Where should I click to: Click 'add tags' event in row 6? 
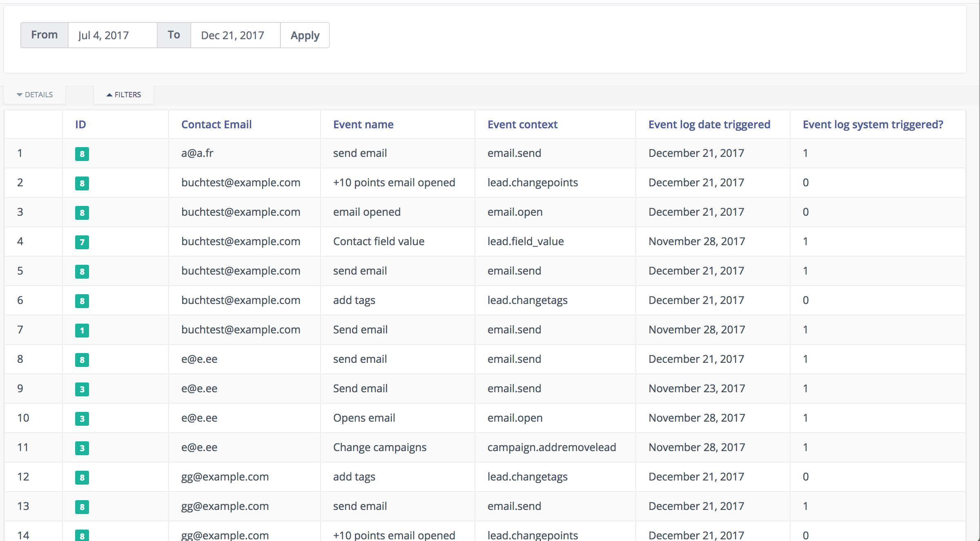354,300
